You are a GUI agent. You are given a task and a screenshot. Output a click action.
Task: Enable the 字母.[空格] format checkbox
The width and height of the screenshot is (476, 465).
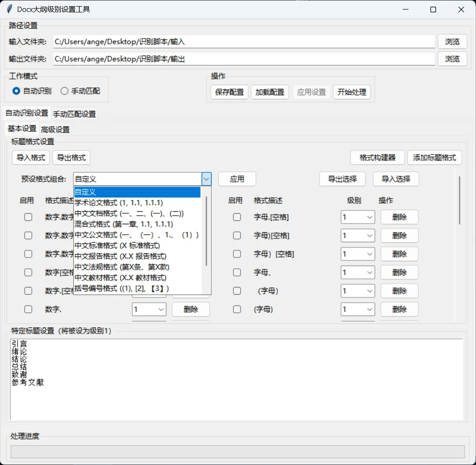(237, 217)
